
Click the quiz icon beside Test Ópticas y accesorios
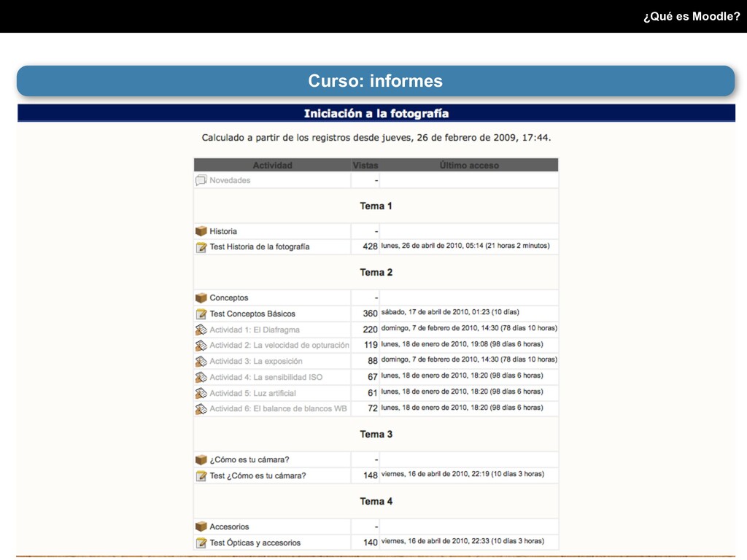201,542
